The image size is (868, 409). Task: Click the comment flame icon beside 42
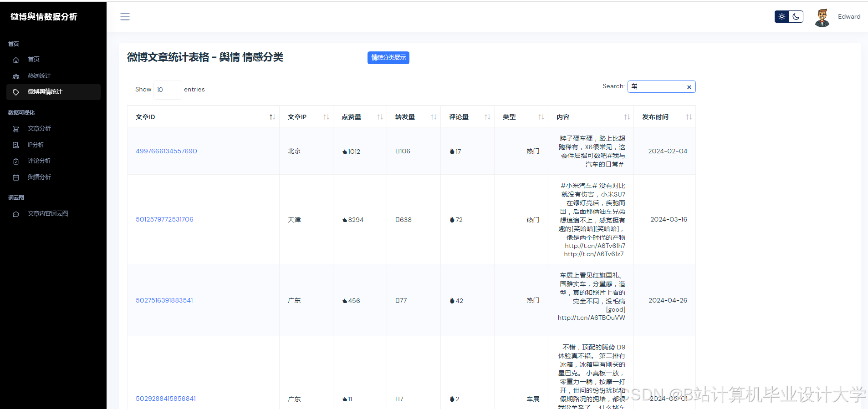452,301
